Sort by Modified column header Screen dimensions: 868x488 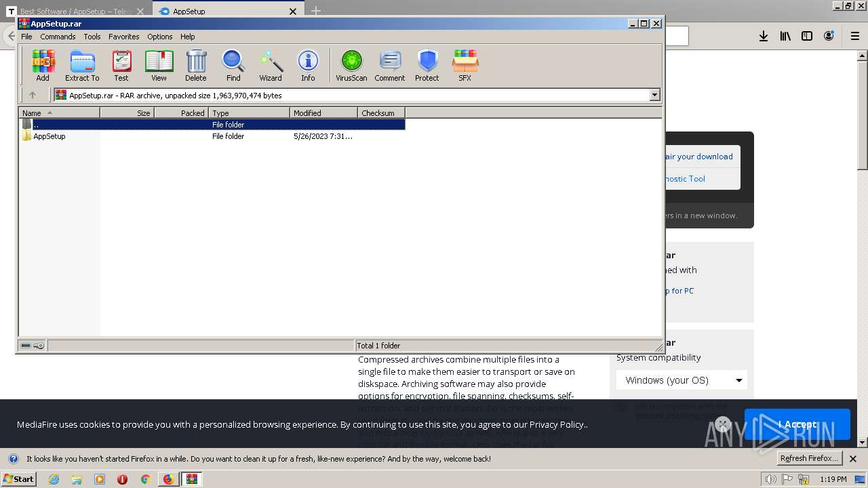pos(323,113)
